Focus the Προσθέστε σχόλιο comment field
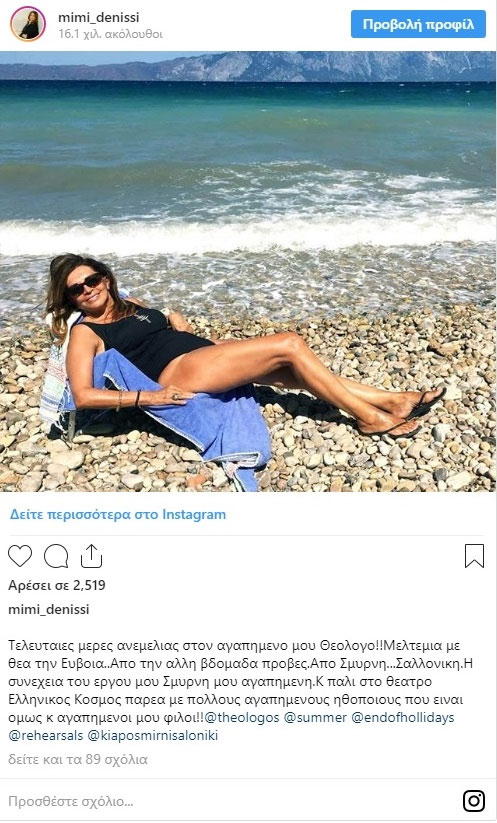The image size is (497, 823). click(x=231, y=801)
